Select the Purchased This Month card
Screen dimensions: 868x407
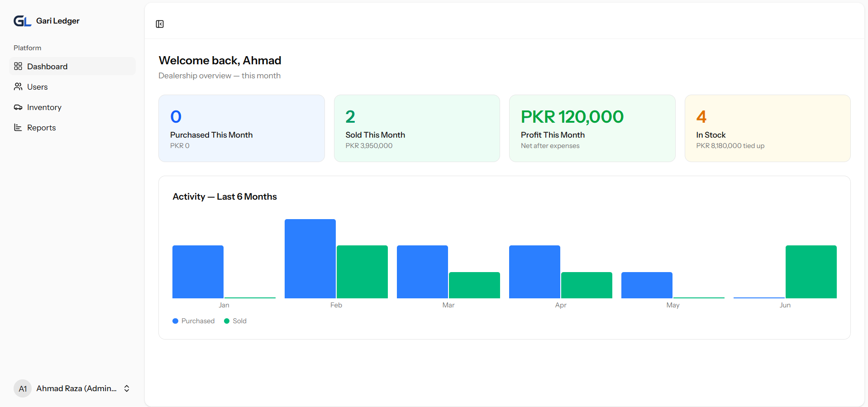[242, 128]
